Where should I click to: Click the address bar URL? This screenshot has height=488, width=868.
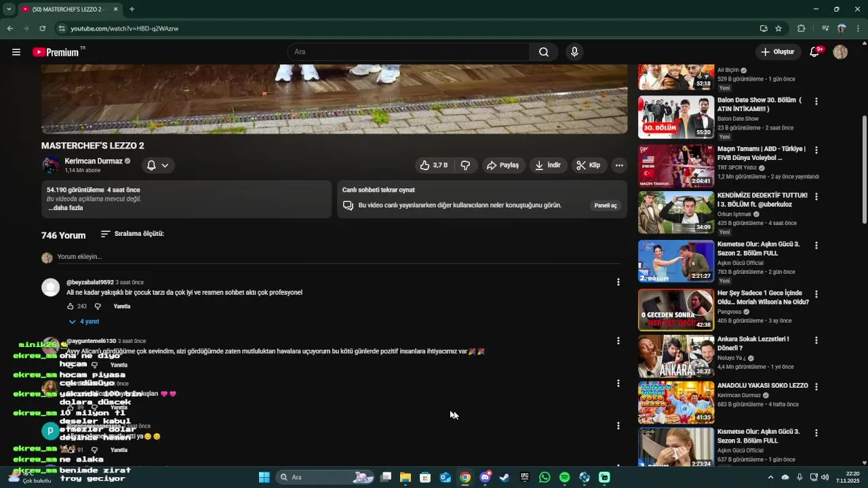[x=125, y=28]
